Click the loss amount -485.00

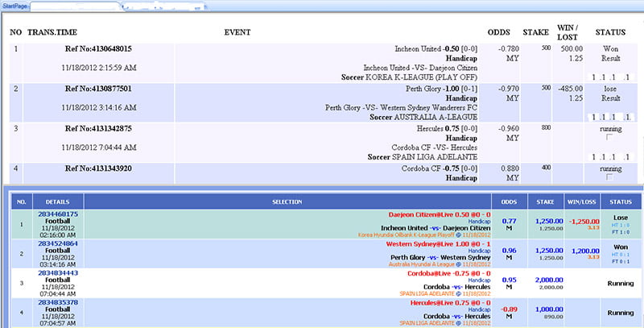click(571, 89)
